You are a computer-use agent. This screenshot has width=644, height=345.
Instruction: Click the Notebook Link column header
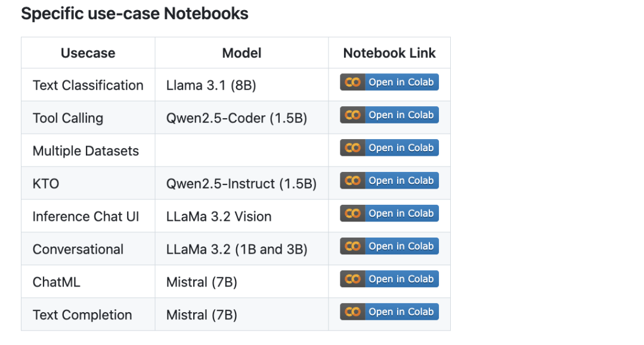[389, 53]
